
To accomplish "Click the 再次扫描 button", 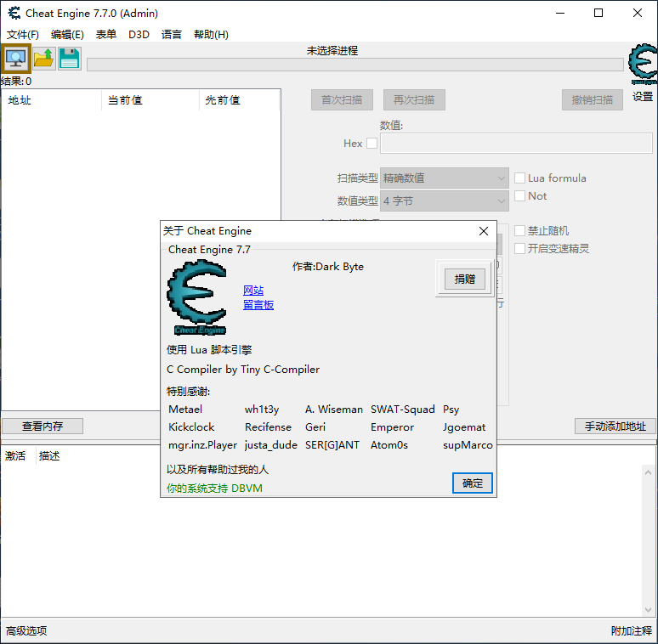I will pos(414,99).
